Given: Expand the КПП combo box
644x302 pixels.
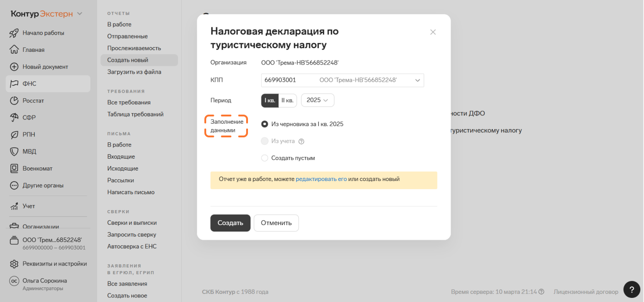Looking at the screenshot, I should 342,80.
